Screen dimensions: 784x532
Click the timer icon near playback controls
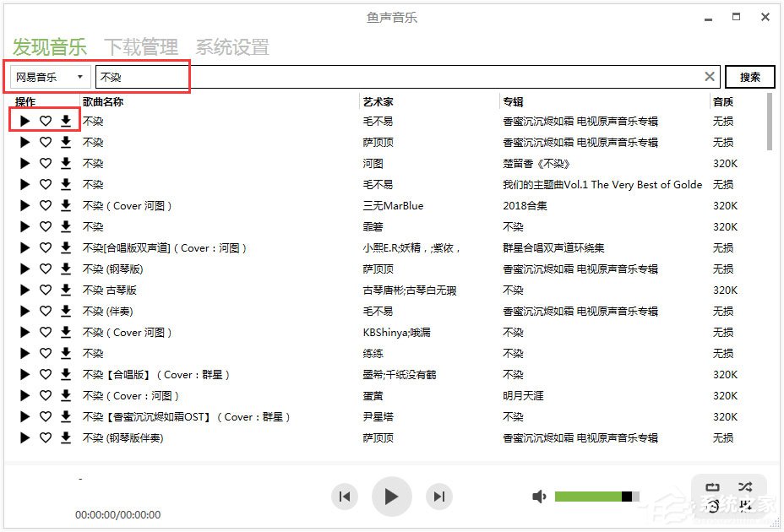click(712, 507)
